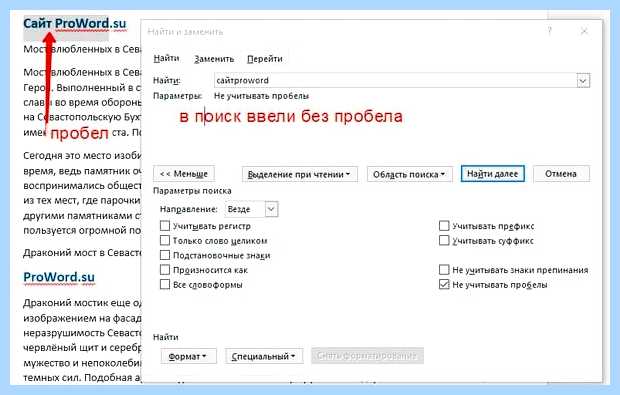Enable Учитывать суффикс checkbox
The width and height of the screenshot is (620, 395).
444,240
